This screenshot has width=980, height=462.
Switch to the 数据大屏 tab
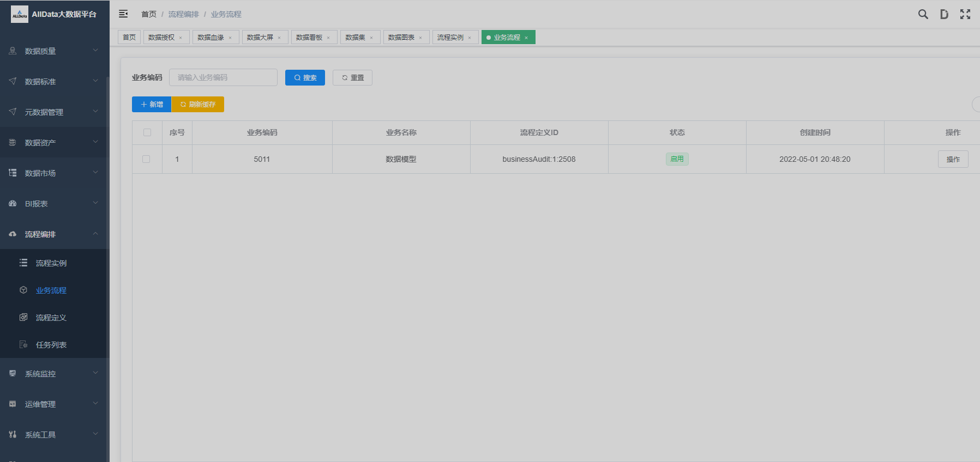click(x=260, y=38)
